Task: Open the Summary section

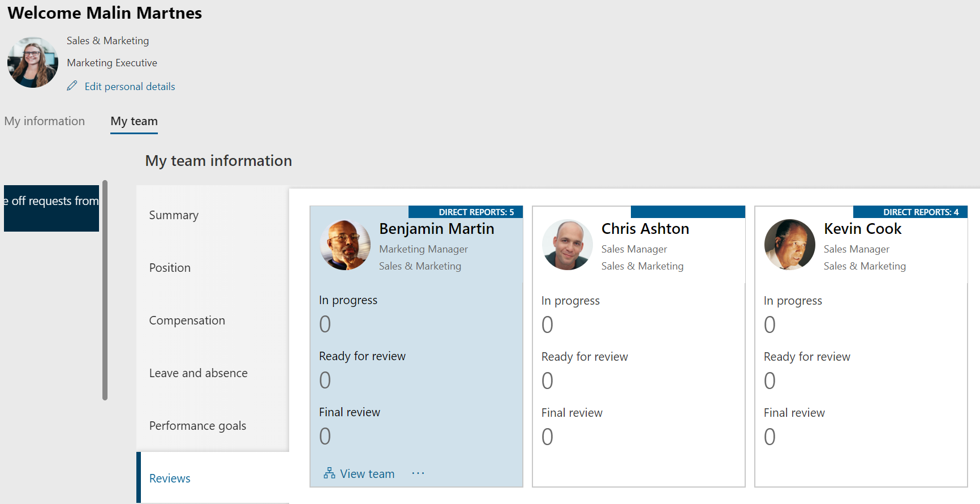Action: point(174,215)
